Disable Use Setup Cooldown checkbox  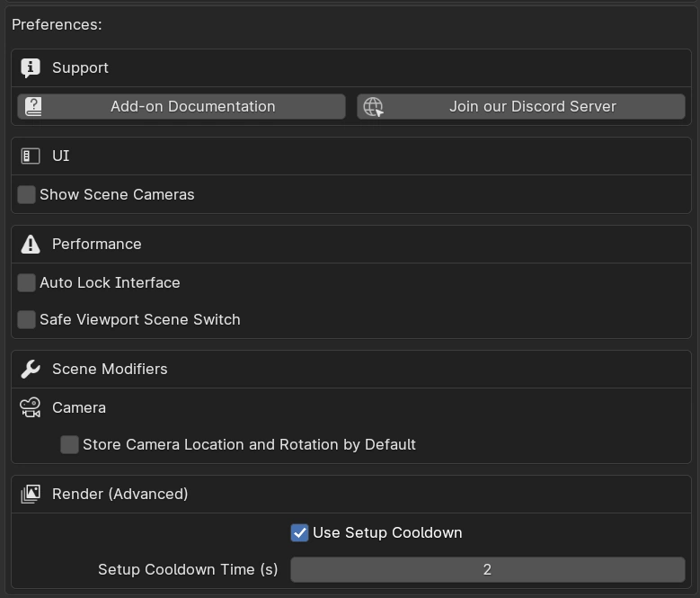[299, 532]
